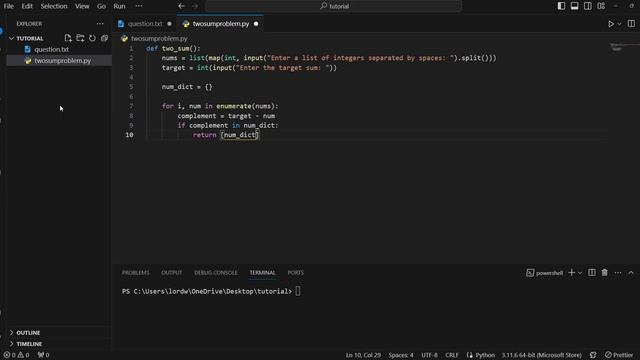Click twosumproblem.py breadcrumb above editor
This screenshot has width=640, height=360.
[x=159, y=38]
